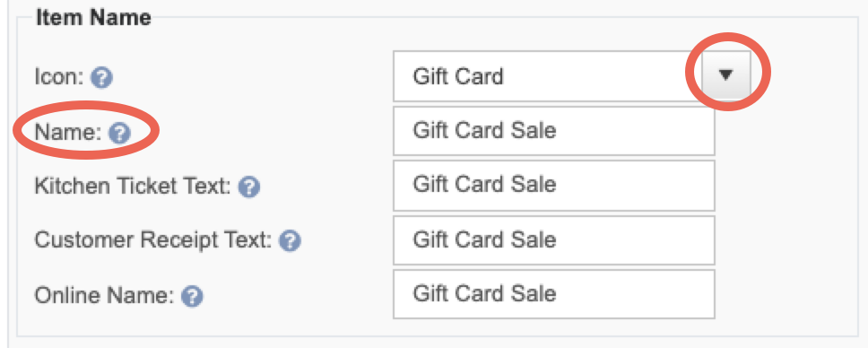This screenshot has height=348, width=868.
Task: Click the Online Name: label text
Action: [x=104, y=295]
